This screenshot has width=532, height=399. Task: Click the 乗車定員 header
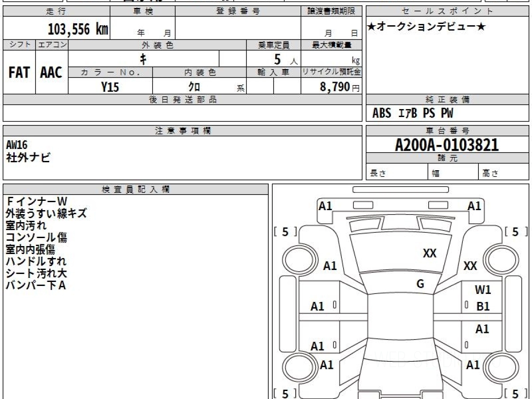(274, 45)
